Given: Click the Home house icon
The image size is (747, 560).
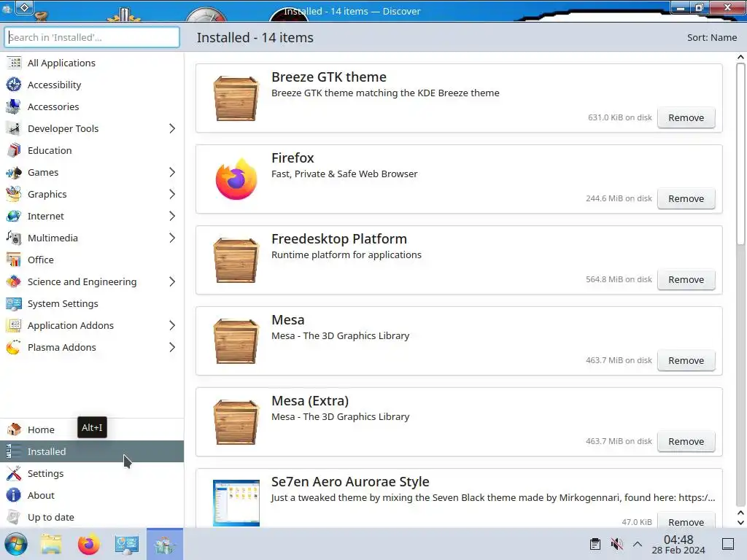Looking at the screenshot, I should (14, 429).
